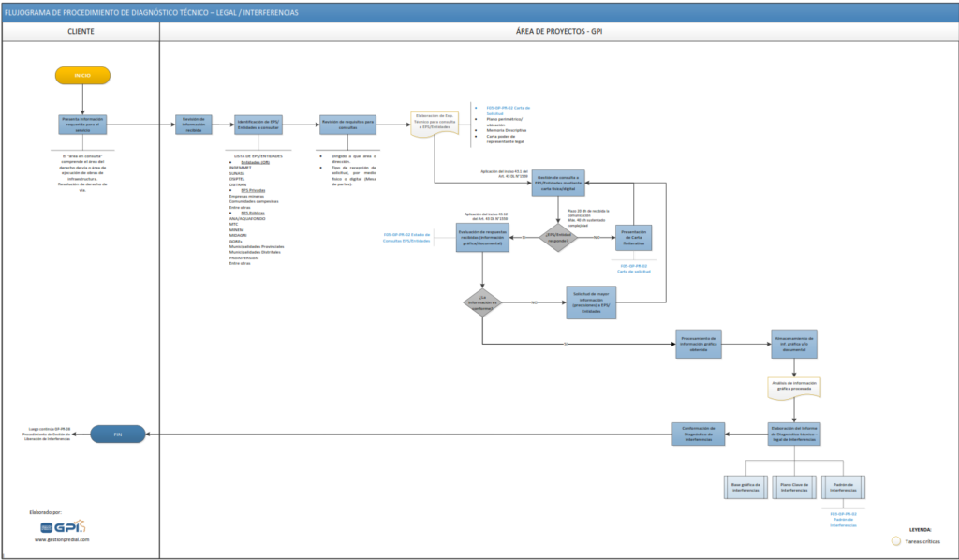This screenshot has width=959, height=560.
Task: Click the Tareas críticas legend symbol
Action: [894, 540]
